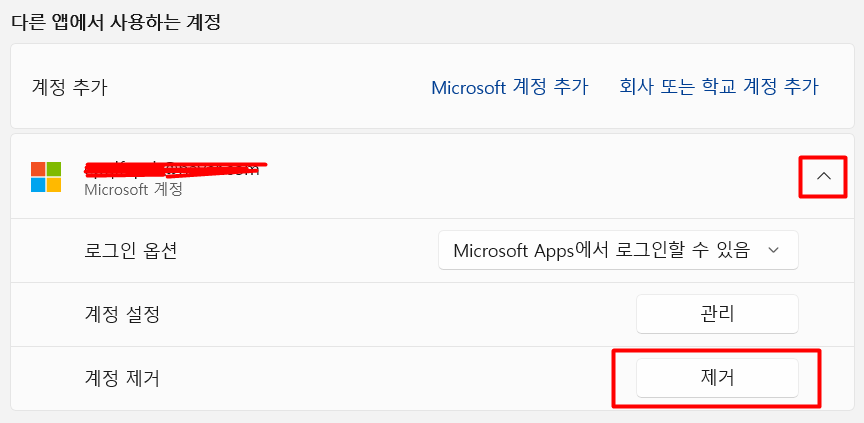Image resolution: width=864 pixels, height=423 pixels.
Task: Select the 계정 추가 label
Action: (69, 87)
